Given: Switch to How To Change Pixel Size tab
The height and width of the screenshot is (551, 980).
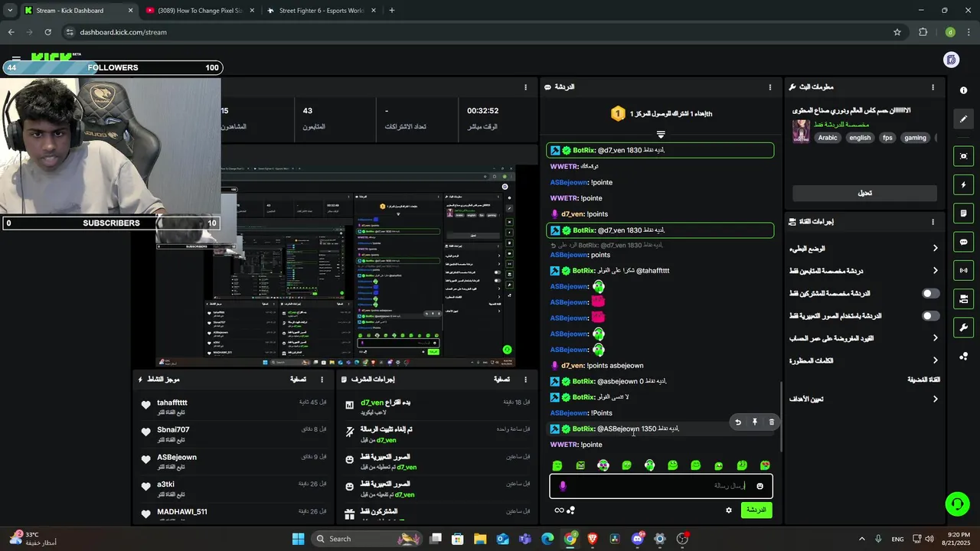Looking at the screenshot, I should click(x=199, y=11).
